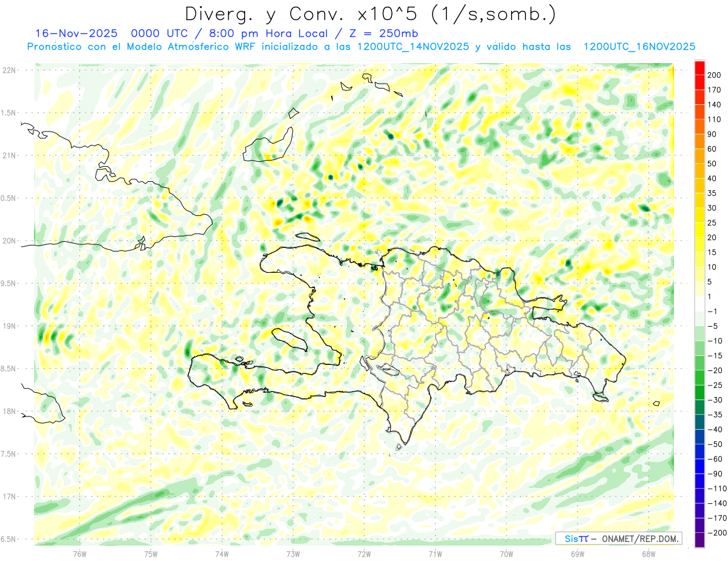Click the "71W" longitude label
Image resolution: width=728 pixels, height=562 pixels.
point(435,554)
